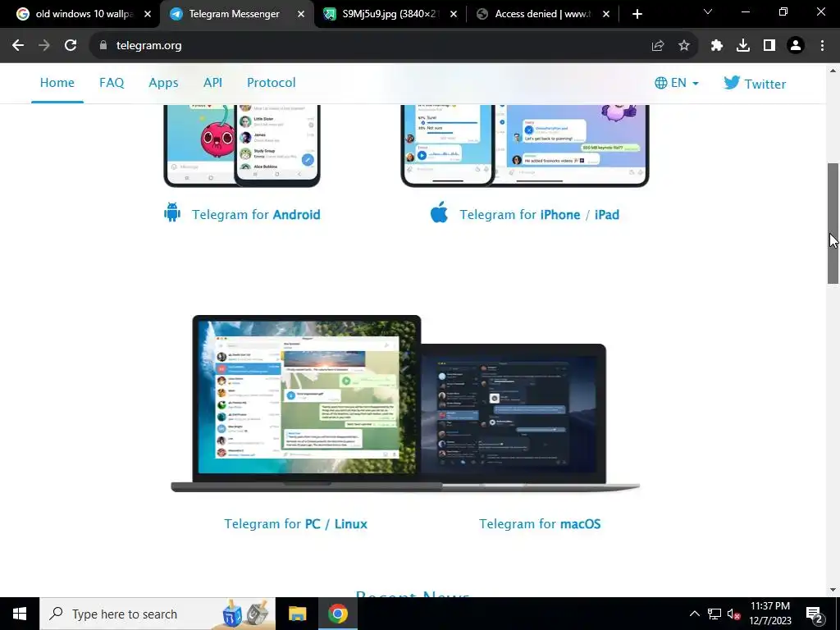This screenshot has width=840, height=630.
Task: Click the scrollbar up arrow
Action: (x=833, y=71)
